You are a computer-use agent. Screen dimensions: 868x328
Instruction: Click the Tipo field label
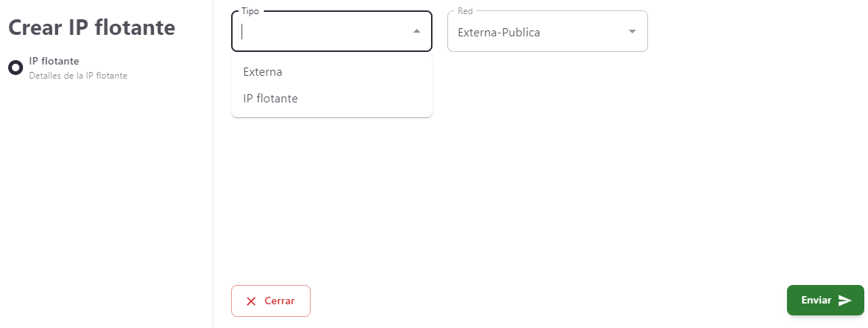(250, 12)
